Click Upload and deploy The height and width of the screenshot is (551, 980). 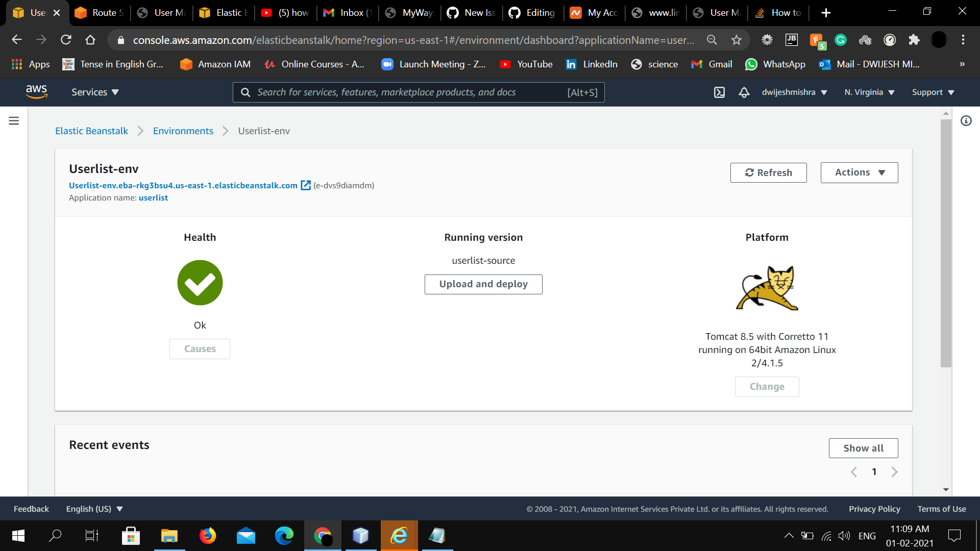click(483, 284)
